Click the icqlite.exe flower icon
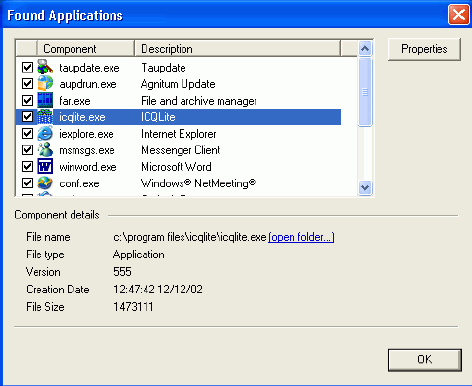Image resolution: width=472 pixels, height=386 pixels. [45, 117]
